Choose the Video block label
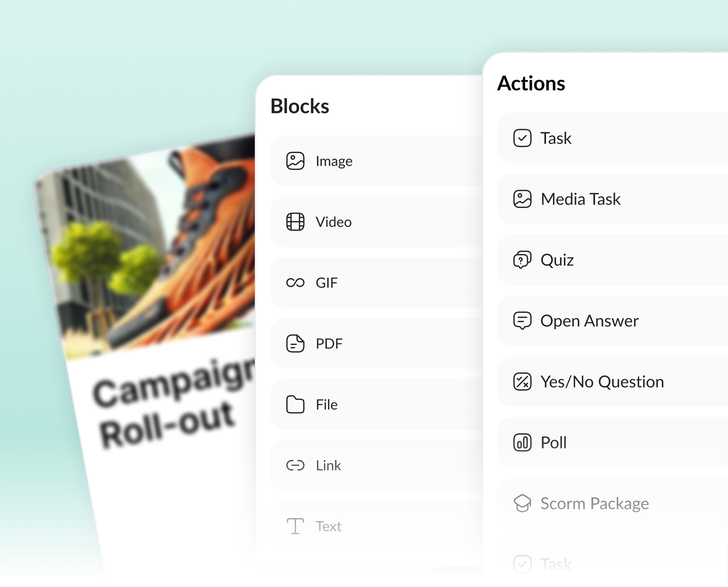The image size is (728, 587). pos(333,222)
